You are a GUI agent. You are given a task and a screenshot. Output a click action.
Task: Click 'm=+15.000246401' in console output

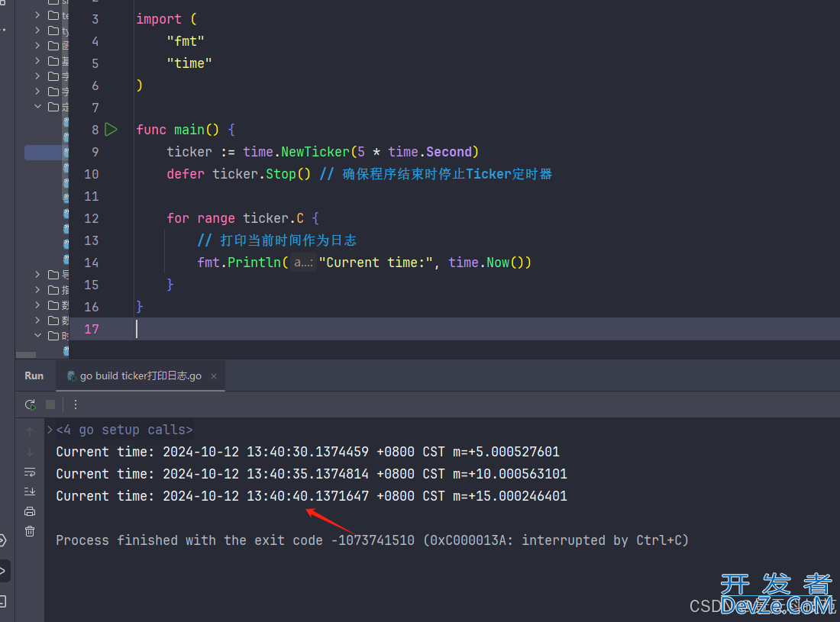pyautogui.click(x=509, y=495)
